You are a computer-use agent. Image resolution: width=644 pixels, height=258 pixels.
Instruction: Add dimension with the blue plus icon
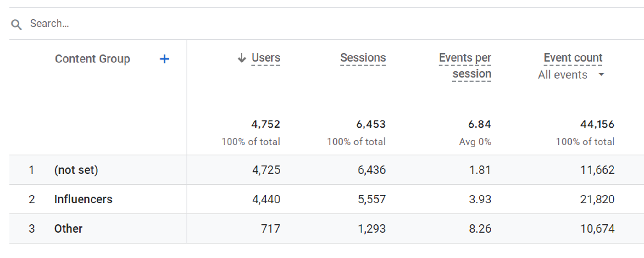[x=164, y=59]
